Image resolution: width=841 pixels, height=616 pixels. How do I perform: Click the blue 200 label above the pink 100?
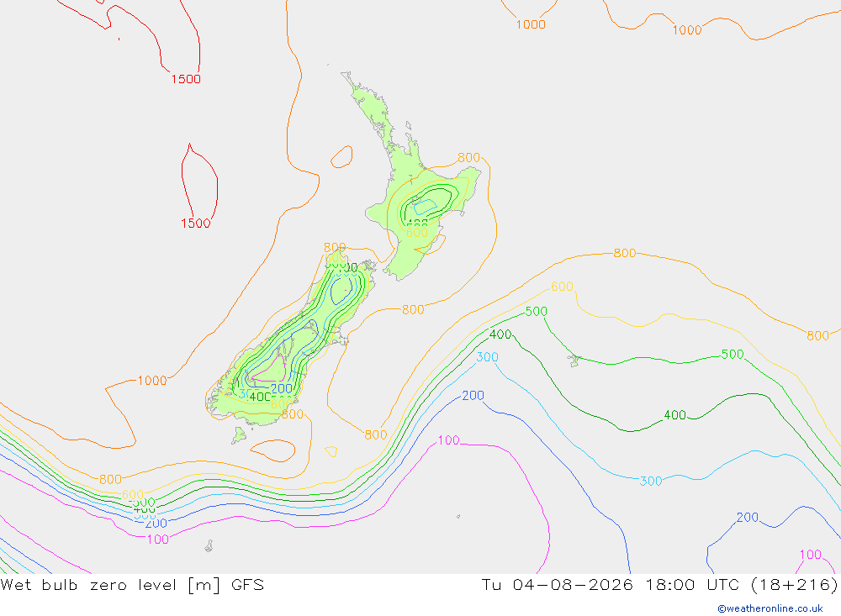tap(473, 396)
